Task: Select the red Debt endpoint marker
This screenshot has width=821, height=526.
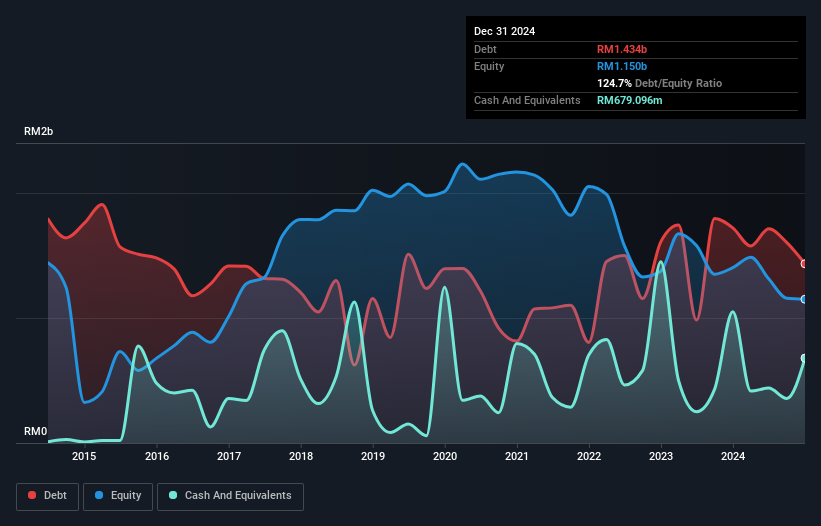Action: pos(804,264)
